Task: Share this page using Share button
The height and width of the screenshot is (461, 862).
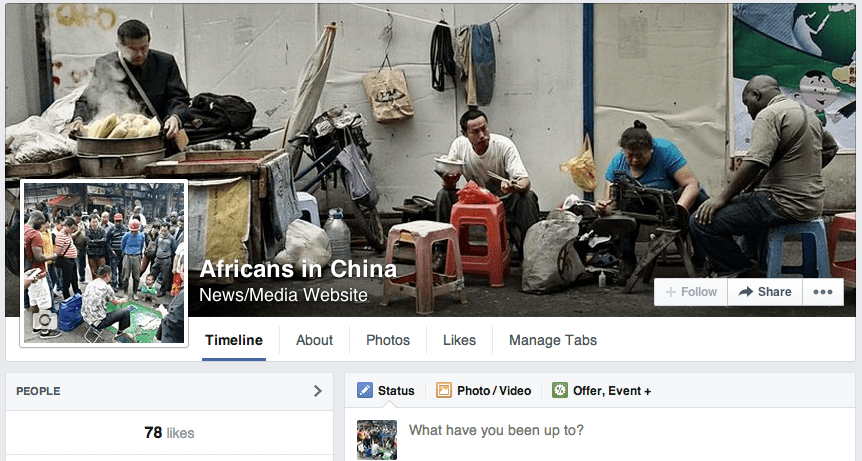Action: (765, 292)
